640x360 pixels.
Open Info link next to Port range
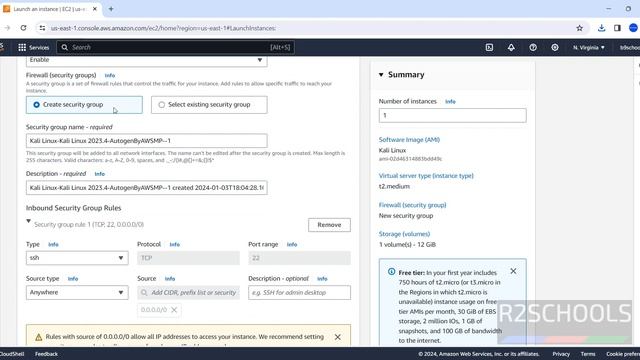[292, 244]
